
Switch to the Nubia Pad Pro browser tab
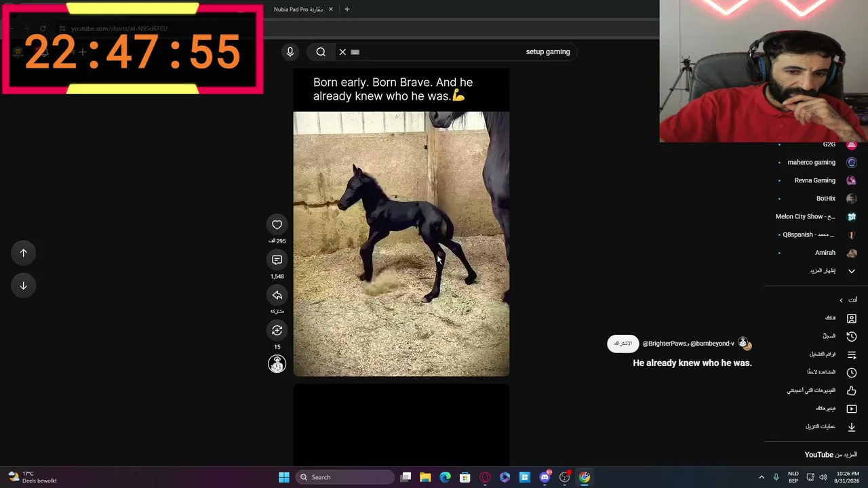pyautogui.click(x=298, y=9)
